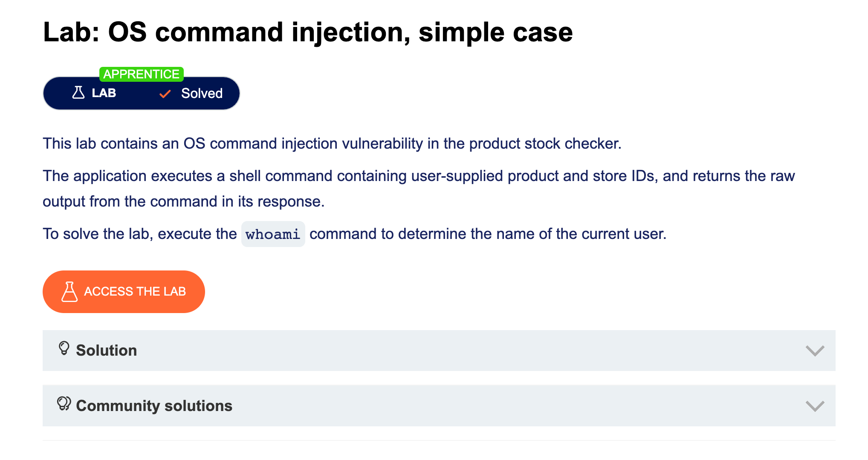
Task: Click the 'Lab: OS command injection' page title
Action: point(308,32)
